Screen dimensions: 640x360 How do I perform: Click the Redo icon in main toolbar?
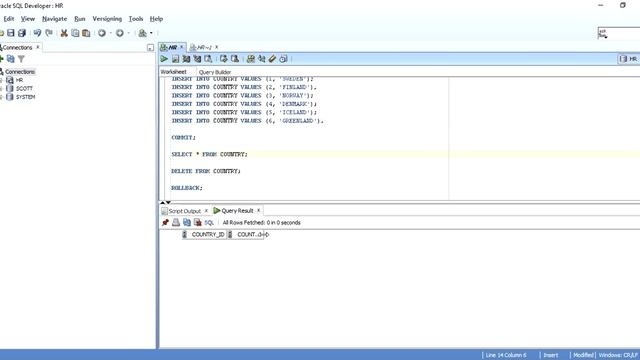[49, 33]
